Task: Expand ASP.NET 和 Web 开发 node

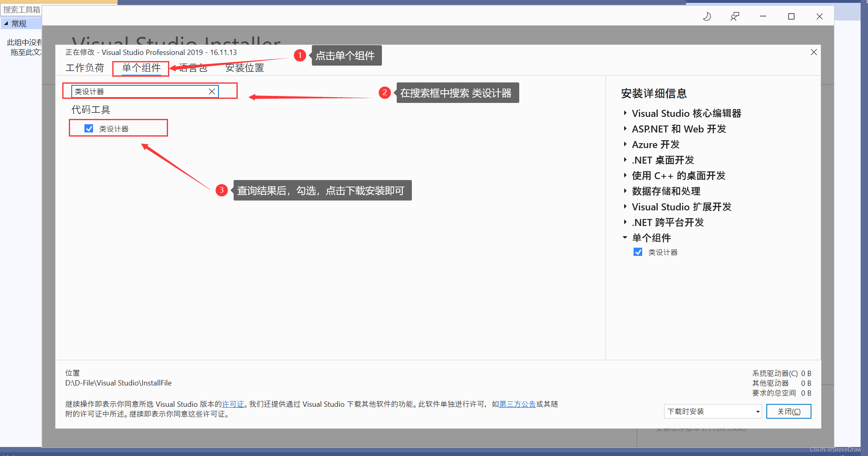Action: (x=625, y=128)
